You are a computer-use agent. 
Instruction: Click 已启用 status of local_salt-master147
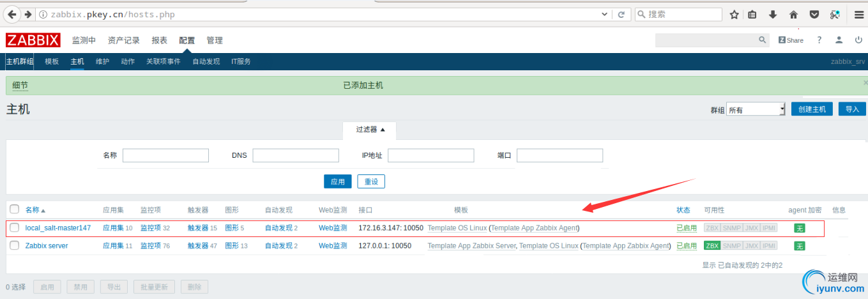click(687, 227)
